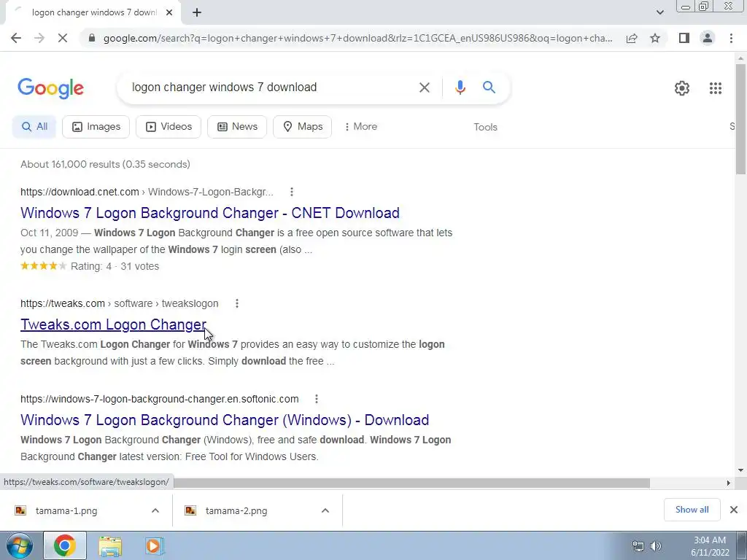Open the taskbar clock and date
The height and width of the screenshot is (560, 747).
pos(709,546)
